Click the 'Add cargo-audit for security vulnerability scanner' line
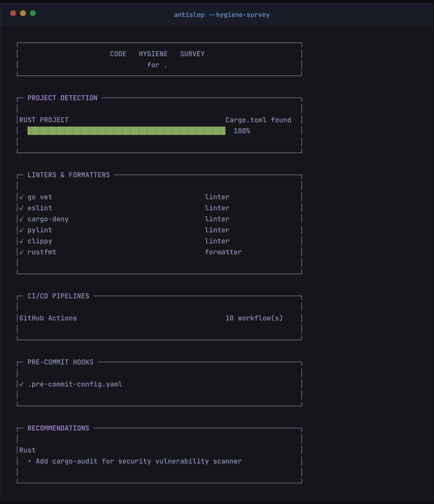 [139, 461]
